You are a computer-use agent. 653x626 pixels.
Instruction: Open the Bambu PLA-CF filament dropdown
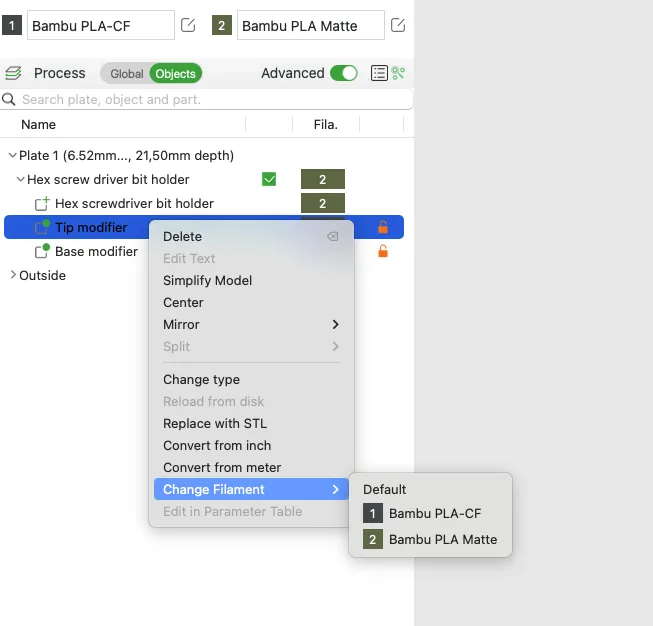pyautogui.click(x=101, y=25)
